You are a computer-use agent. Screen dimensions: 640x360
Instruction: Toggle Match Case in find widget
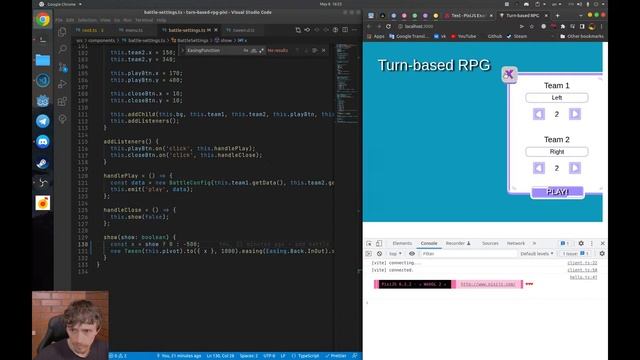pos(246,50)
